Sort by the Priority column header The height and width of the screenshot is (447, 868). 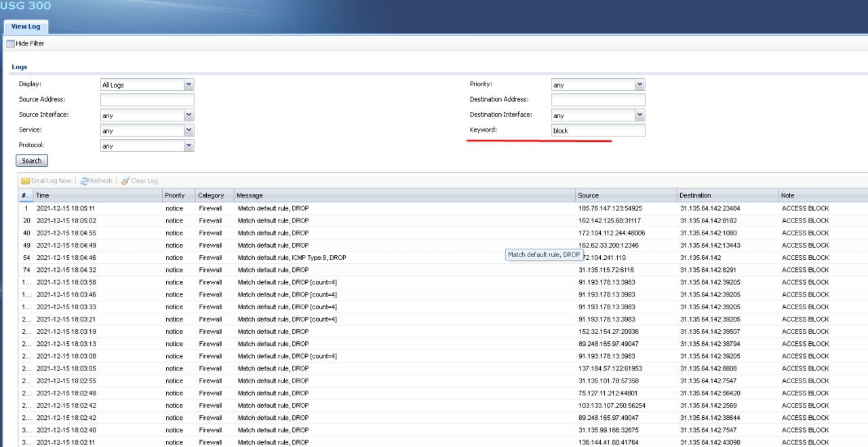pyautogui.click(x=178, y=195)
